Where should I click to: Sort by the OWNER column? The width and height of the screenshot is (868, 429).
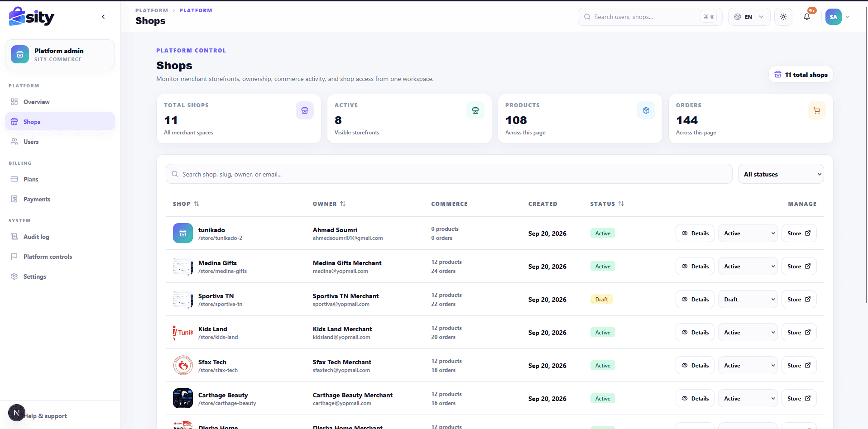(329, 204)
